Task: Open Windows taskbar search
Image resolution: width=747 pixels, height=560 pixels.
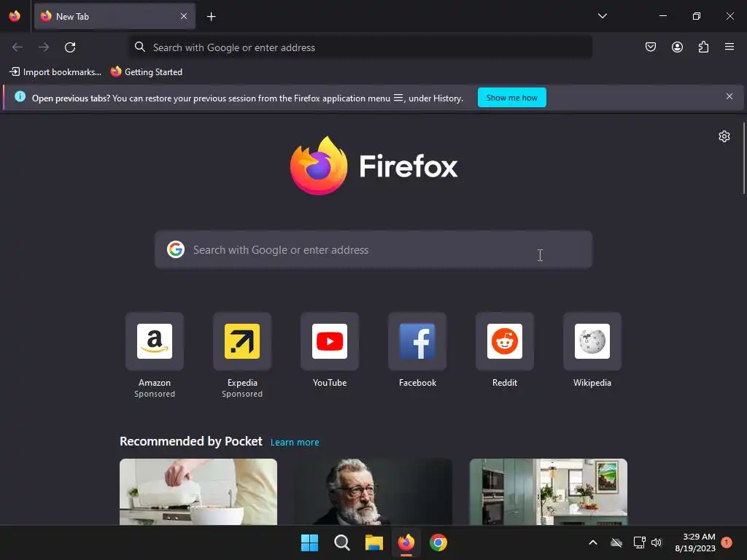Action: pos(341,542)
